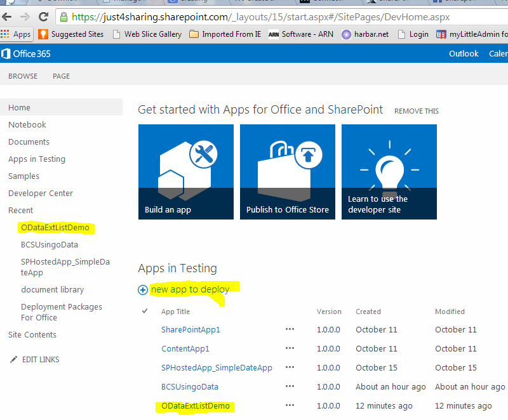
Task: Open Documents in the left navigation
Action: pyautogui.click(x=29, y=141)
